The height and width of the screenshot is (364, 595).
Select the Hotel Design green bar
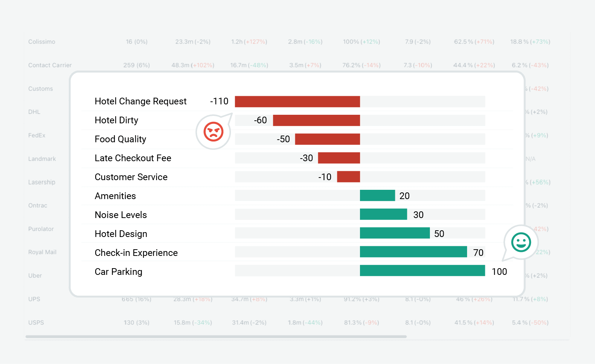(x=395, y=233)
